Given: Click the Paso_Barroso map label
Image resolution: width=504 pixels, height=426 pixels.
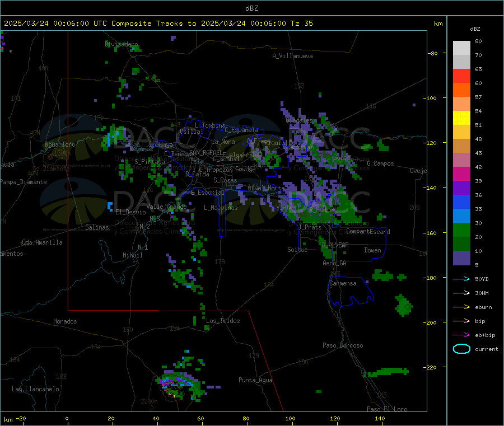Looking at the screenshot, I should point(343,345).
